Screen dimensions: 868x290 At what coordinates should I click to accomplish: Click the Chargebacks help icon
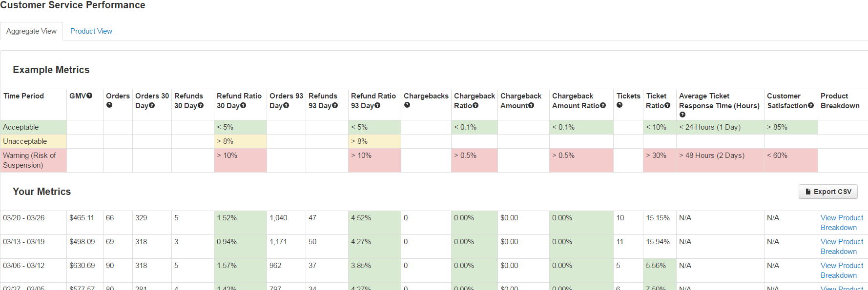click(x=407, y=105)
